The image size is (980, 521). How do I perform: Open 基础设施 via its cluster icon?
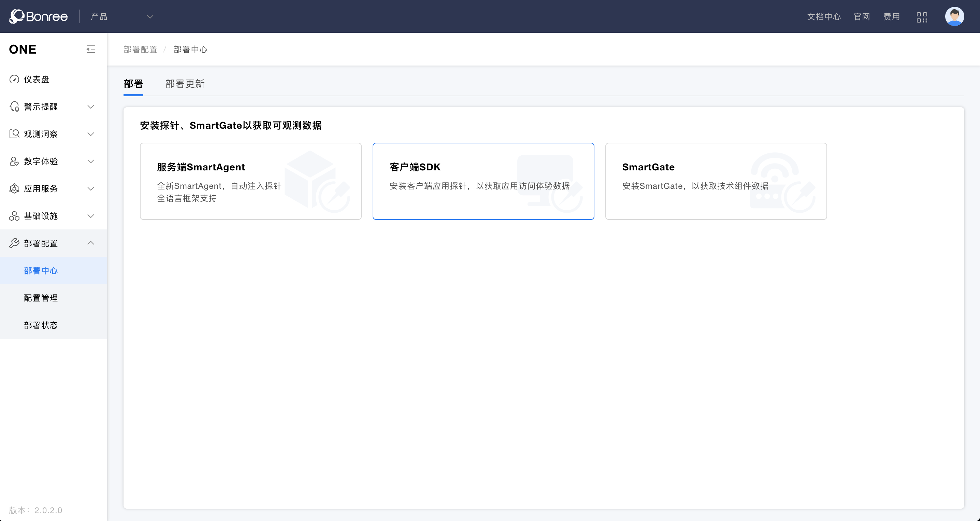click(x=14, y=216)
